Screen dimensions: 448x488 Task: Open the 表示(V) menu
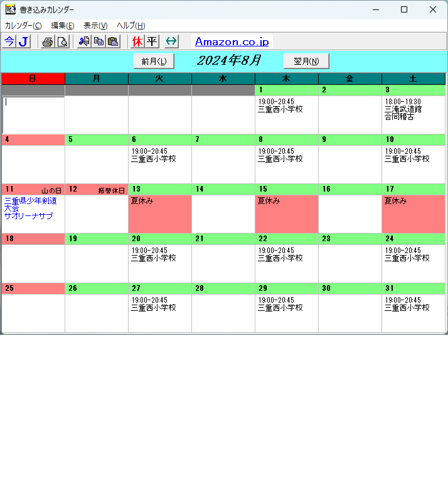click(95, 25)
